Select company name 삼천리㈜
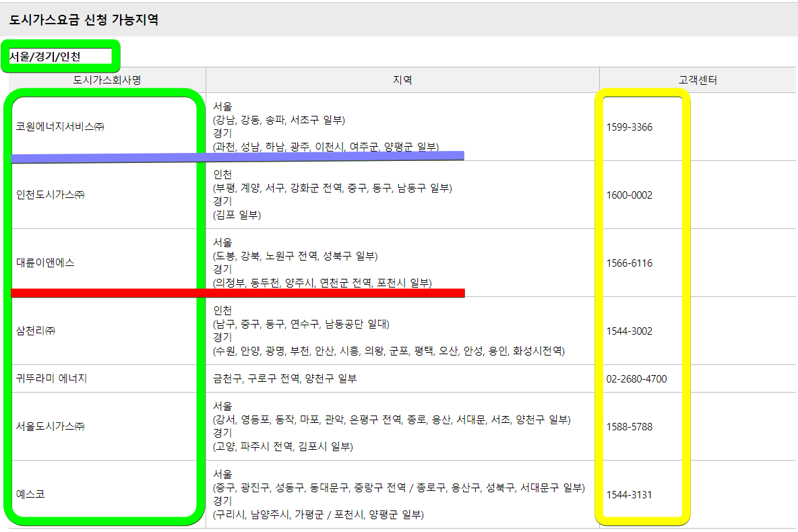 tap(36, 331)
